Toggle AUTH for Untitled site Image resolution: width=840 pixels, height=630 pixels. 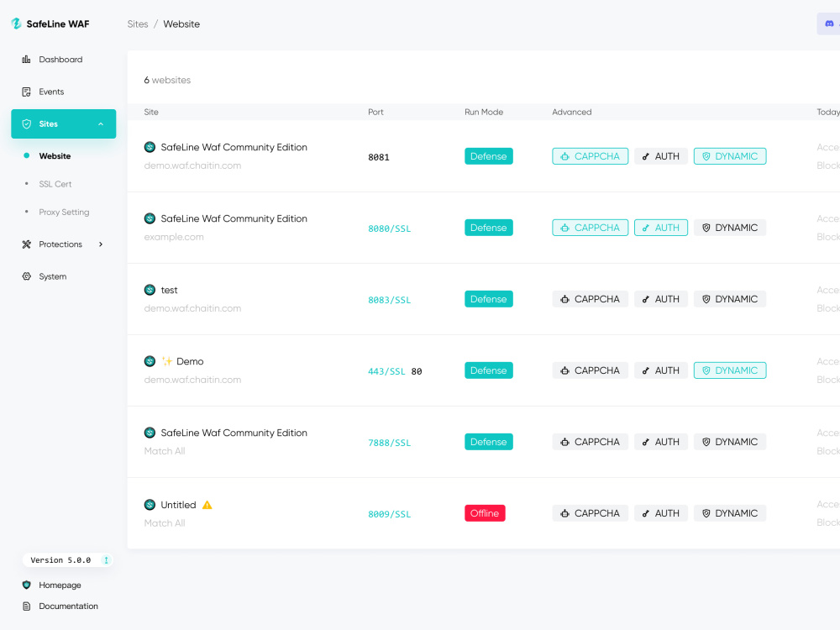(x=661, y=513)
